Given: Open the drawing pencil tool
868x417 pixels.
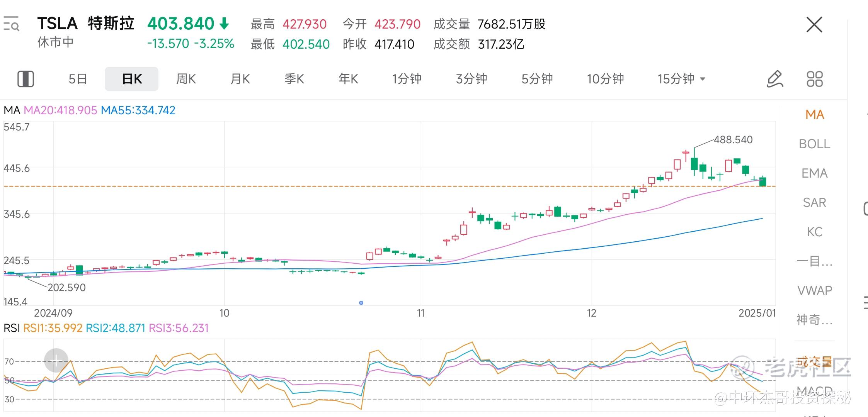Looking at the screenshot, I should point(774,79).
